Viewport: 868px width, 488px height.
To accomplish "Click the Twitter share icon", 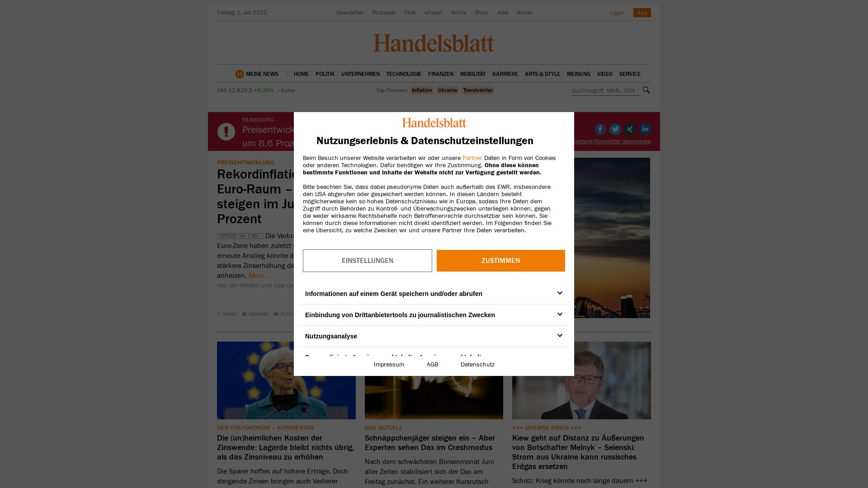I will 615,129.
